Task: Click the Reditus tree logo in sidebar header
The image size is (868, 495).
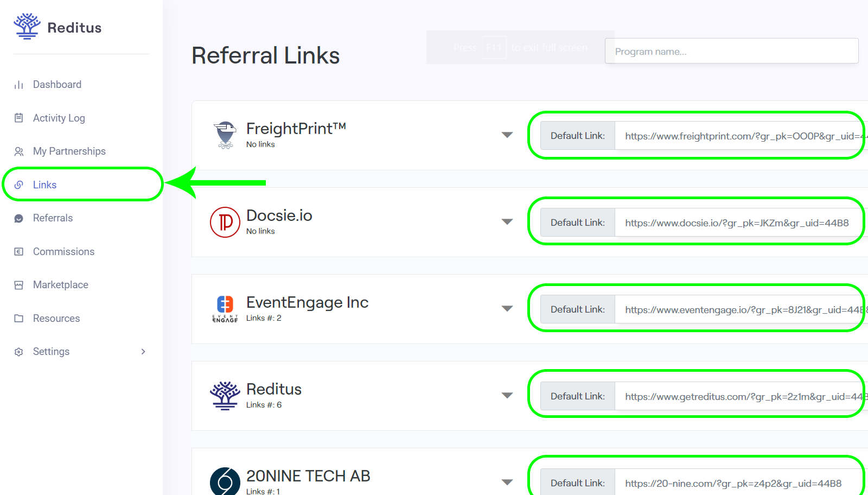Action: [x=27, y=27]
